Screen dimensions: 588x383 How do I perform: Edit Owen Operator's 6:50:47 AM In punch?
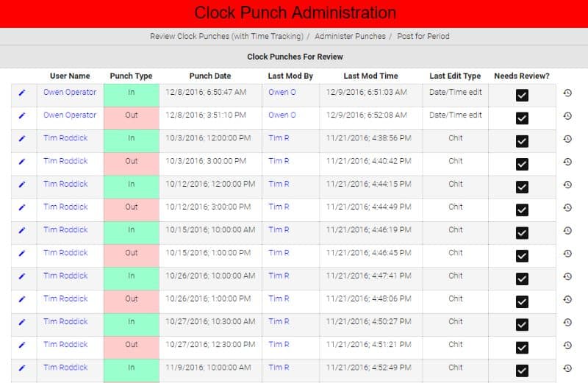point(22,93)
